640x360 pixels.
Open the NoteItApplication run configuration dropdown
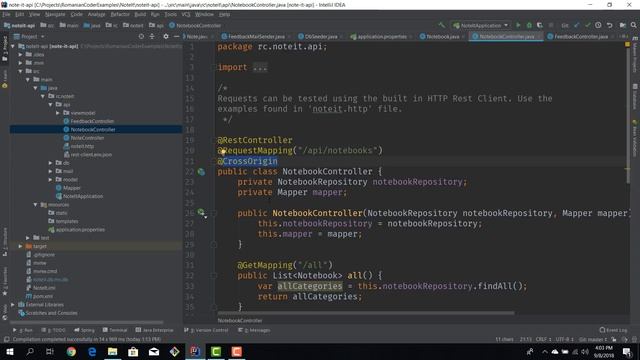point(481,25)
